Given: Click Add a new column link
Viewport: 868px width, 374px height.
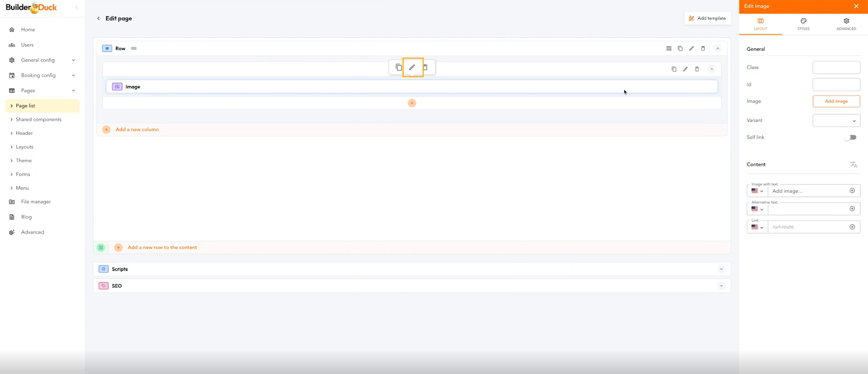Looking at the screenshot, I should [x=137, y=130].
